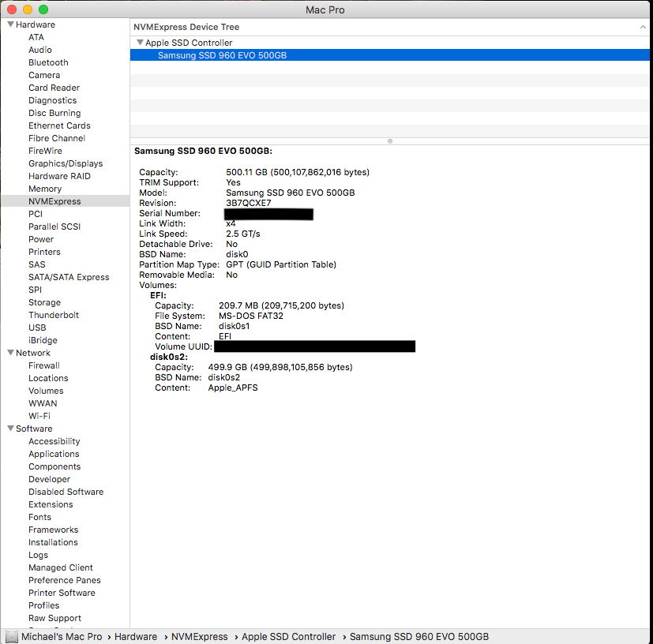Select Frameworks in the sidebar
Viewport: 653px width, 644px height.
[x=54, y=530]
